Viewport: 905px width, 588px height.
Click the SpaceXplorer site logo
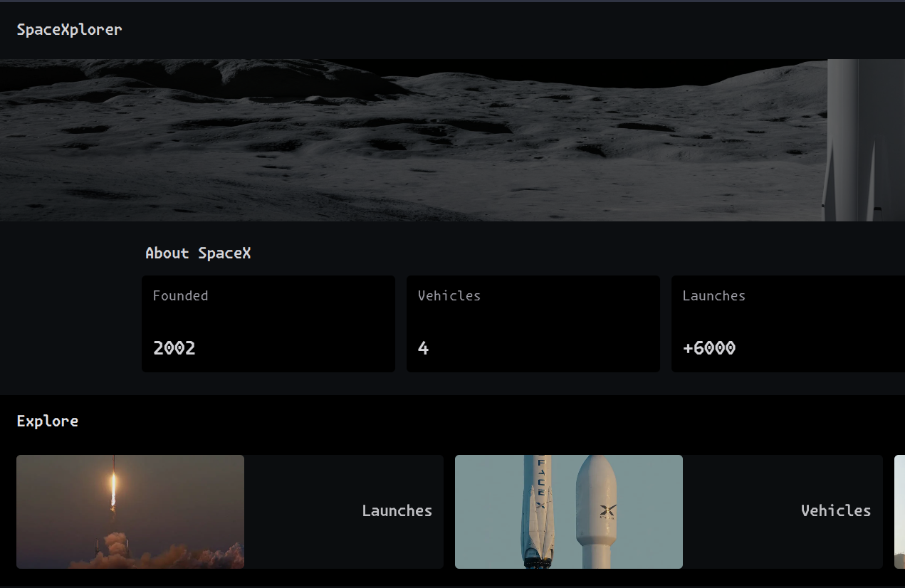tap(69, 29)
